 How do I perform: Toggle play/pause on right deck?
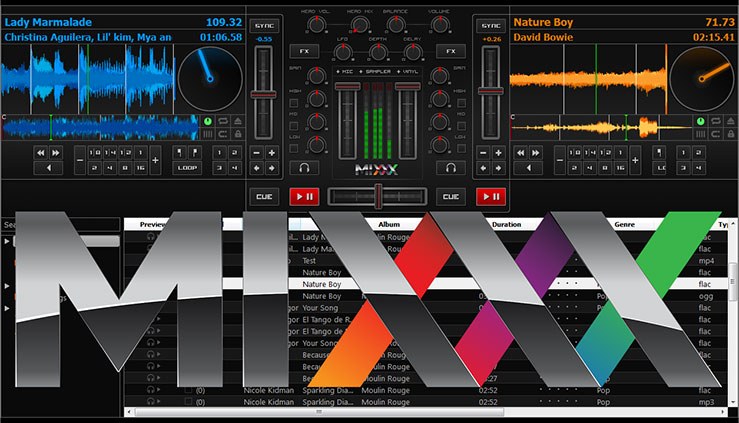tap(491, 196)
